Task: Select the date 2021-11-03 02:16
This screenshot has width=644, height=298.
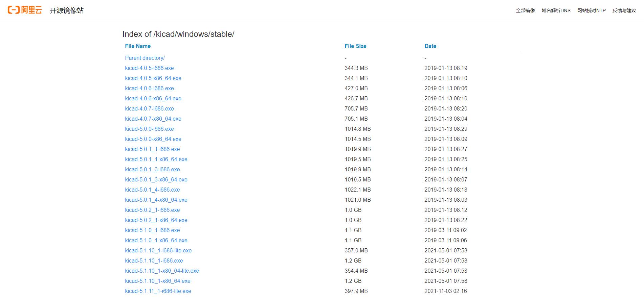Action: 446,291
